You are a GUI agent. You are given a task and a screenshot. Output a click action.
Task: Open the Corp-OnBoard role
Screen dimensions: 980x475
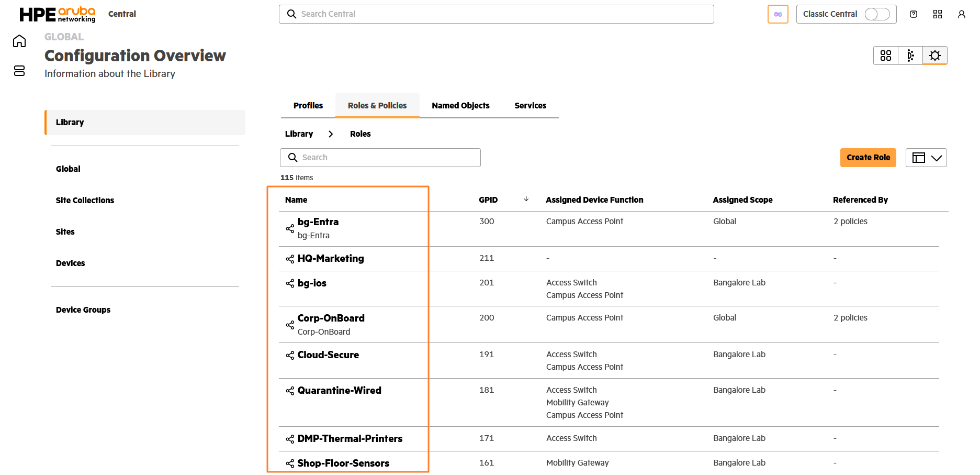(x=331, y=318)
